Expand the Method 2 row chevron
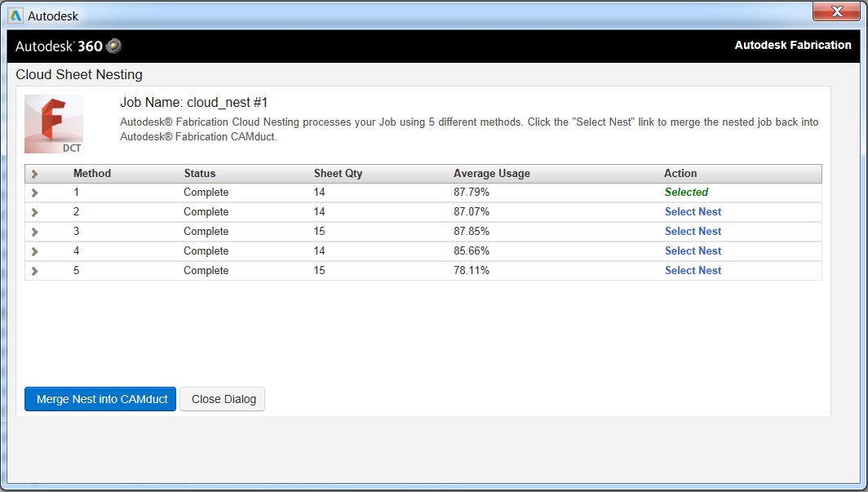This screenshot has width=868, height=492. [x=35, y=212]
